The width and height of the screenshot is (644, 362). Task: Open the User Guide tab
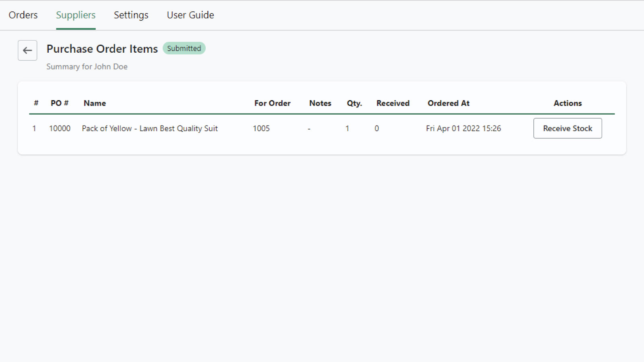(x=190, y=15)
